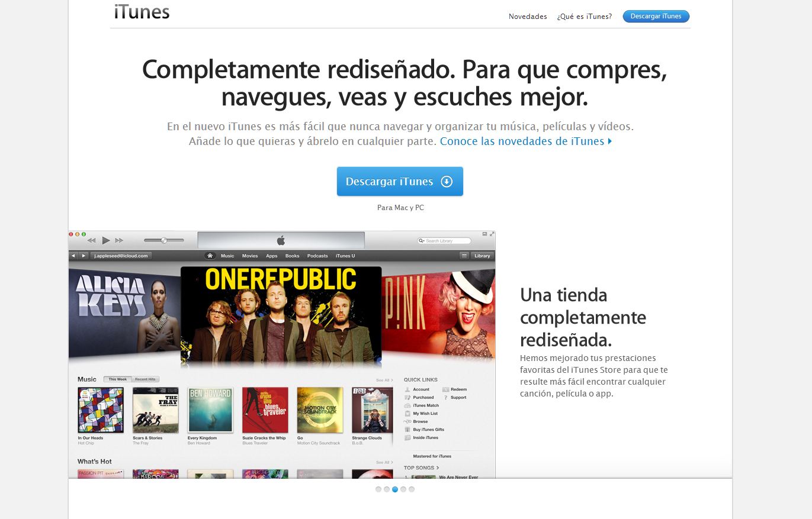The image size is (812, 519).
Task: Click the iTunes logo in page header
Action: 142,11
